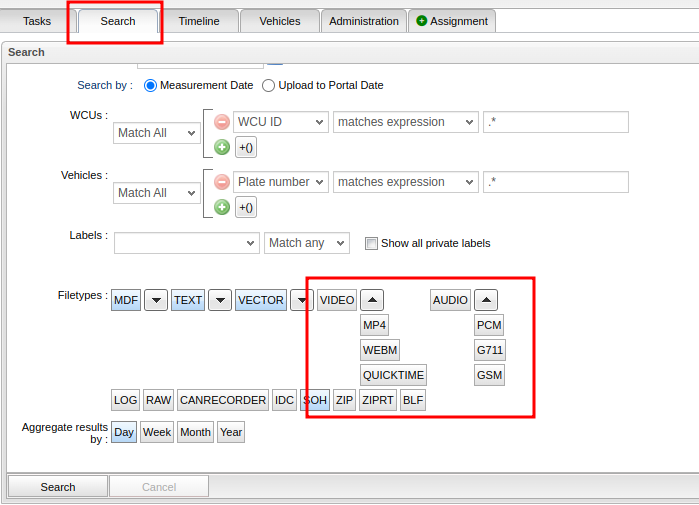Screen dimensions: 699x505
Task: Open the WCU ID field dropdown
Action: 280,122
